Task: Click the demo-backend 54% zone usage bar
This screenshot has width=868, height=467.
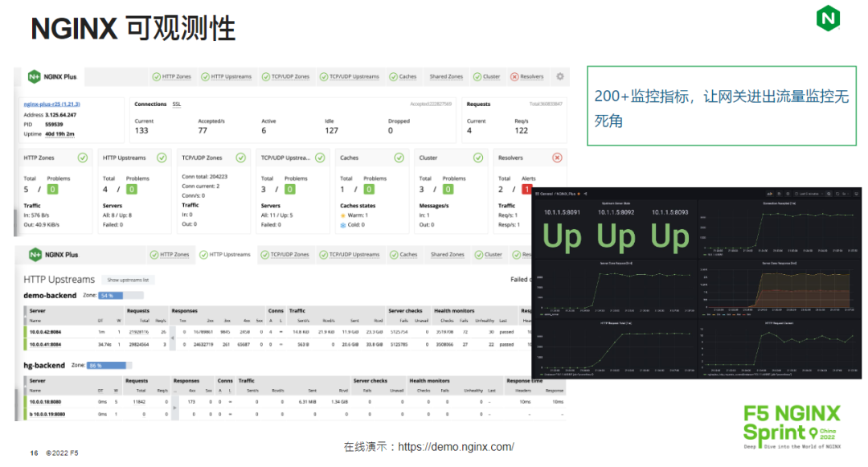Action: pyautogui.click(x=109, y=297)
